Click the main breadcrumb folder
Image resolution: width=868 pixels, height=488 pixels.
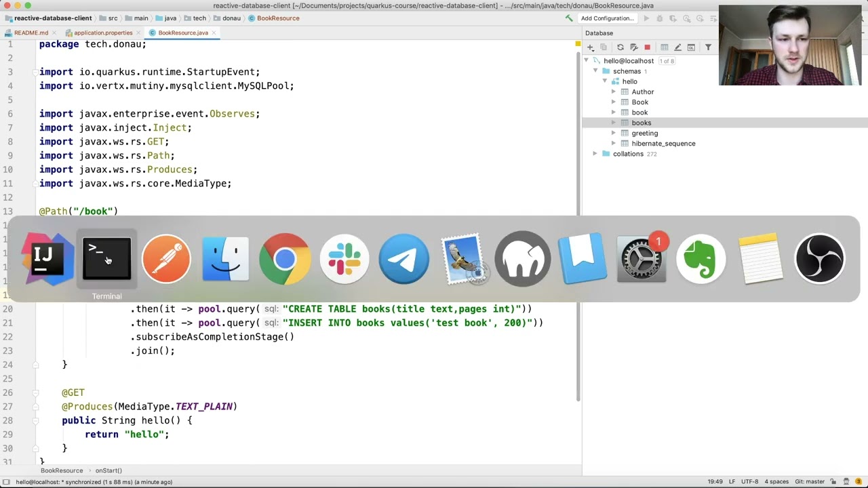(136, 18)
